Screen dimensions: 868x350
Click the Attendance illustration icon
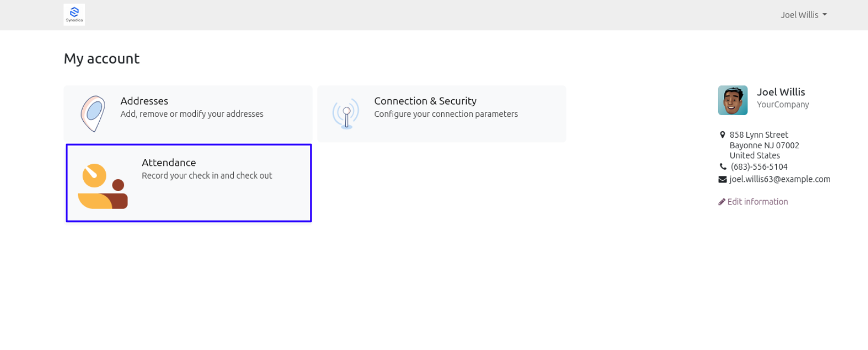tap(103, 186)
